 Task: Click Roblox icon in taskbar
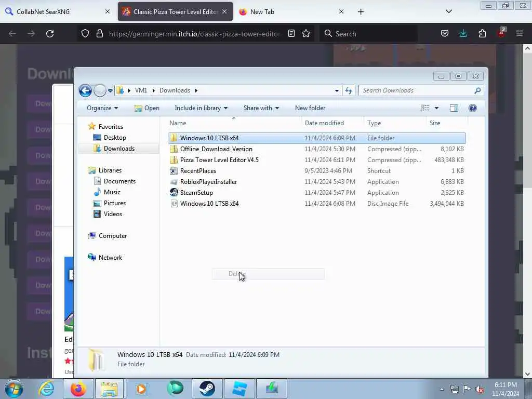coord(239,389)
